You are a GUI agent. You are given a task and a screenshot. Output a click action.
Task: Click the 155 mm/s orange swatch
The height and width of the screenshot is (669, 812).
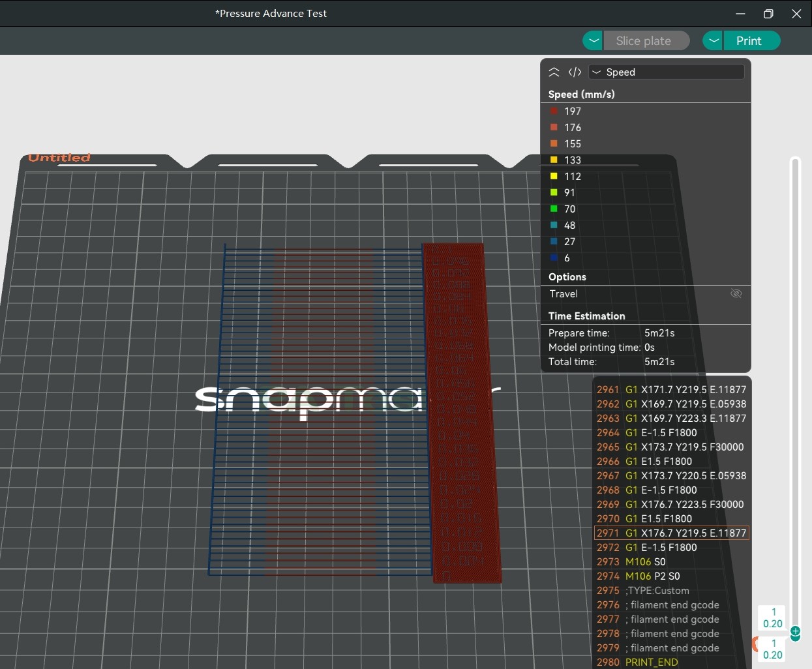coord(554,143)
